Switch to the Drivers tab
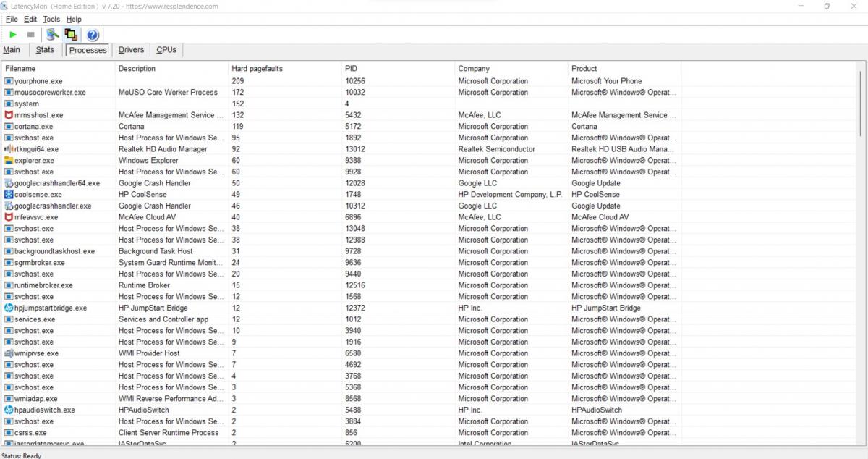 (131, 50)
